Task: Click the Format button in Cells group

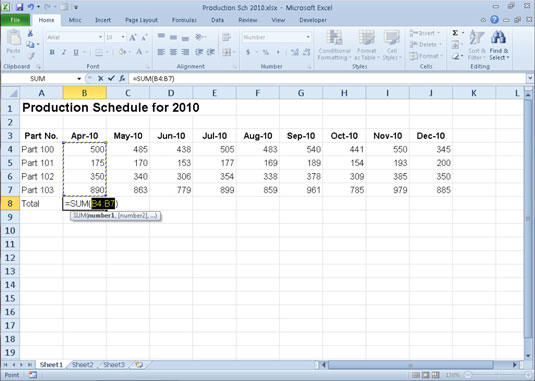Action: click(426, 56)
